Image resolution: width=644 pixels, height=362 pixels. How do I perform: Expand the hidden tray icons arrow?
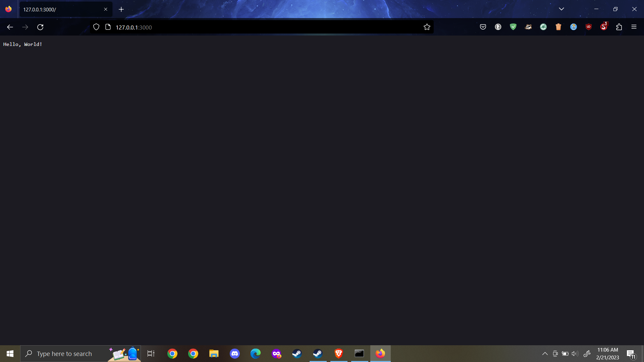545,353
